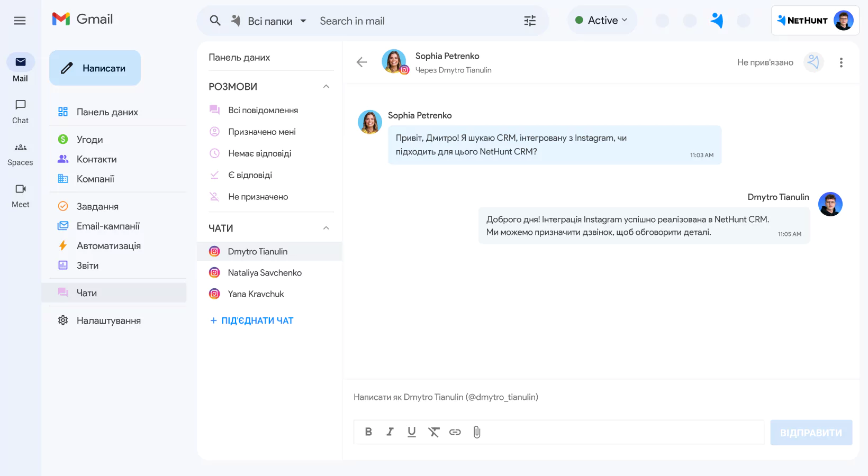
Task: Toggle italic formatting
Action: click(390, 432)
